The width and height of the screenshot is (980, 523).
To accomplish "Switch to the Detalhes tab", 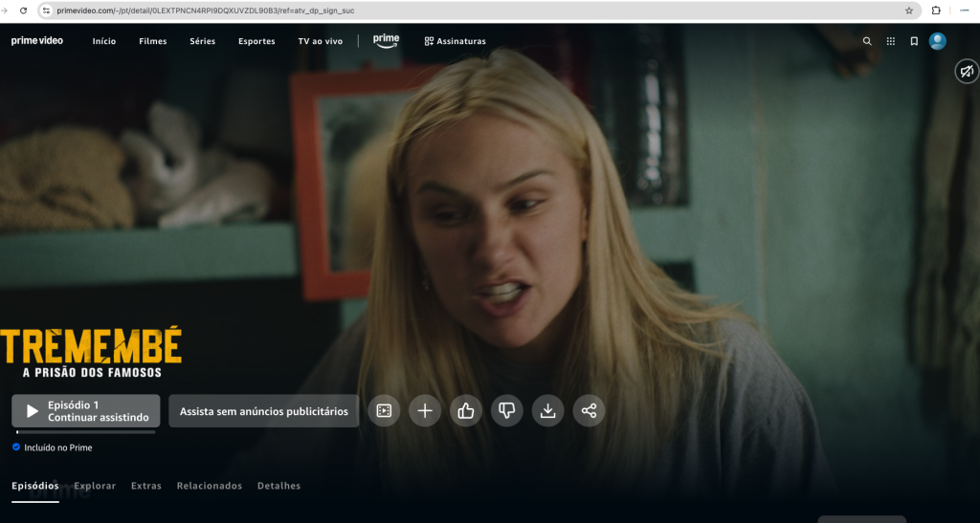I will (x=278, y=486).
